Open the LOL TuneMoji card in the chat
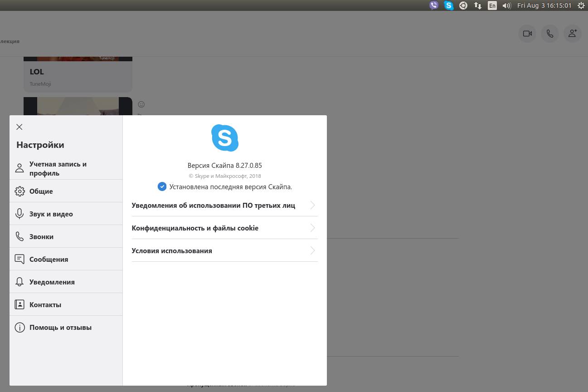Image resolution: width=588 pixels, height=392 pixels. coord(78,74)
